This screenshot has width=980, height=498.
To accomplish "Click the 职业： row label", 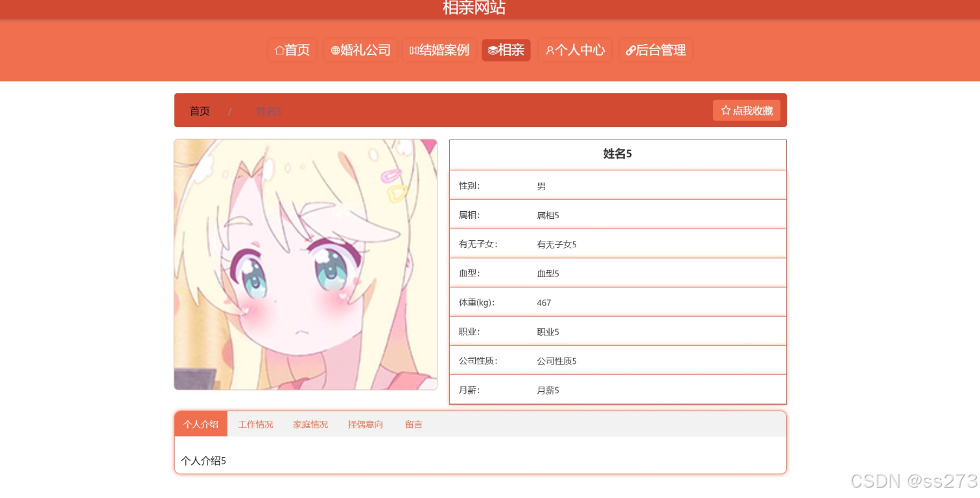I will tap(469, 332).
